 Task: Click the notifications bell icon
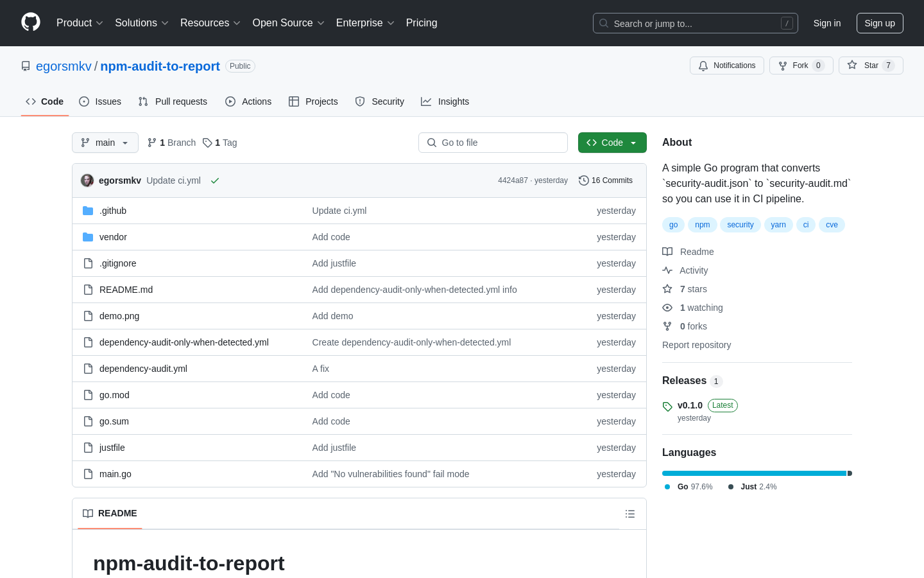703,66
